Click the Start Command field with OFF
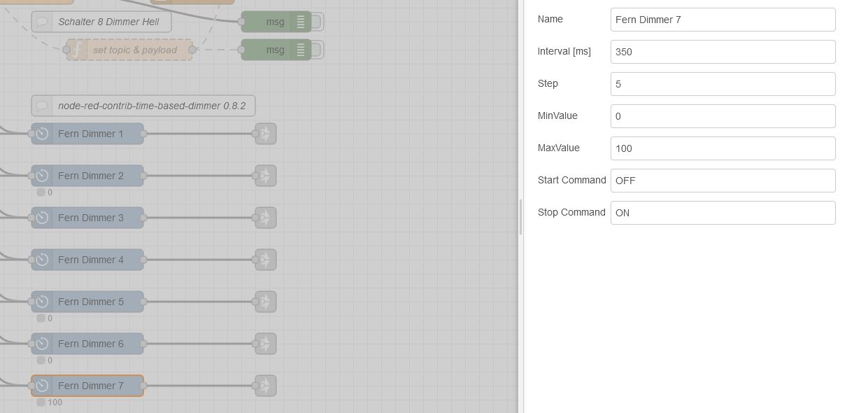868x413 pixels. click(x=723, y=181)
